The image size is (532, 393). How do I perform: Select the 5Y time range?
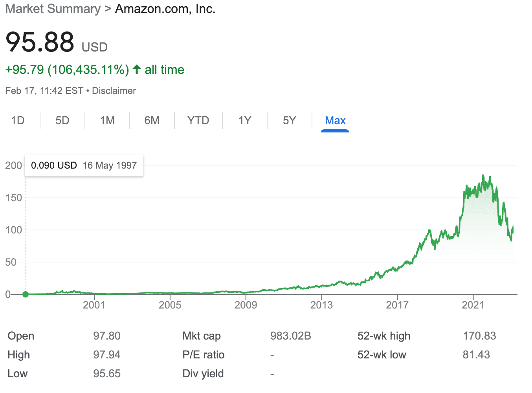pos(289,121)
